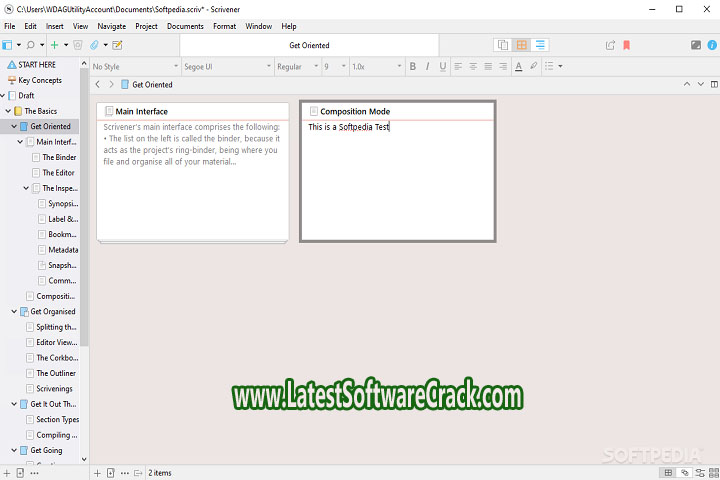Add new item in binder footer
Image resolution: width=720 pixels, height=480 pixels.
coord(7,473)
